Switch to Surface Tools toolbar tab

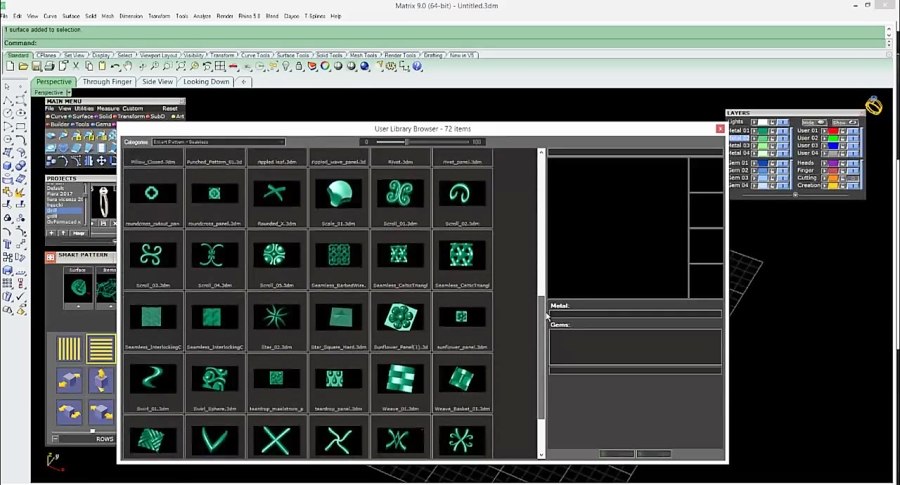point(293,55)
